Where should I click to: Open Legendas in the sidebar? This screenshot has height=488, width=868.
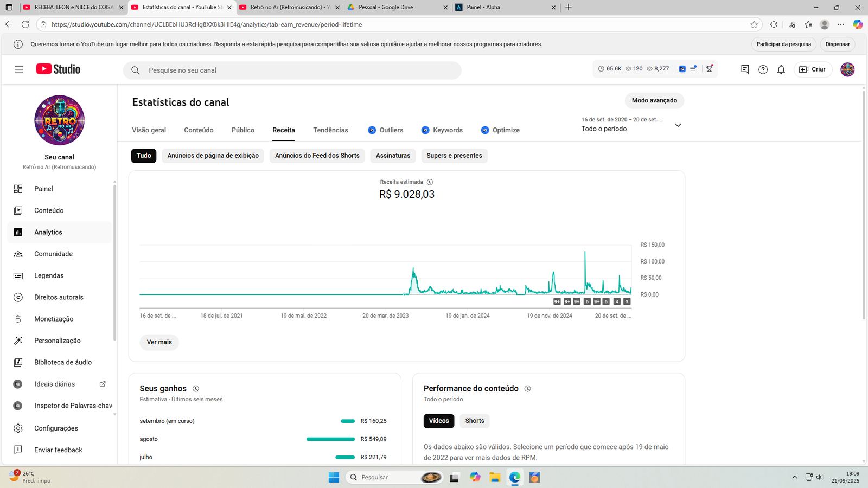[x=60, y=275]
